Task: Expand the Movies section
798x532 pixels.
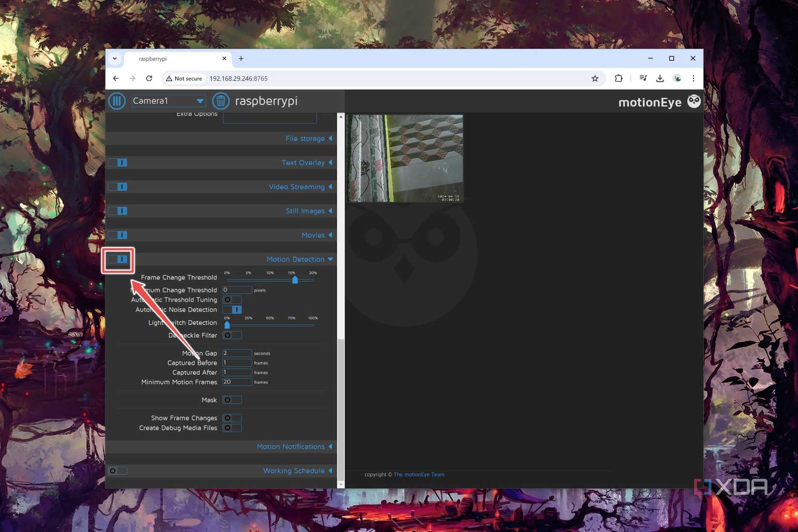Action: click(x=317, y=235)
